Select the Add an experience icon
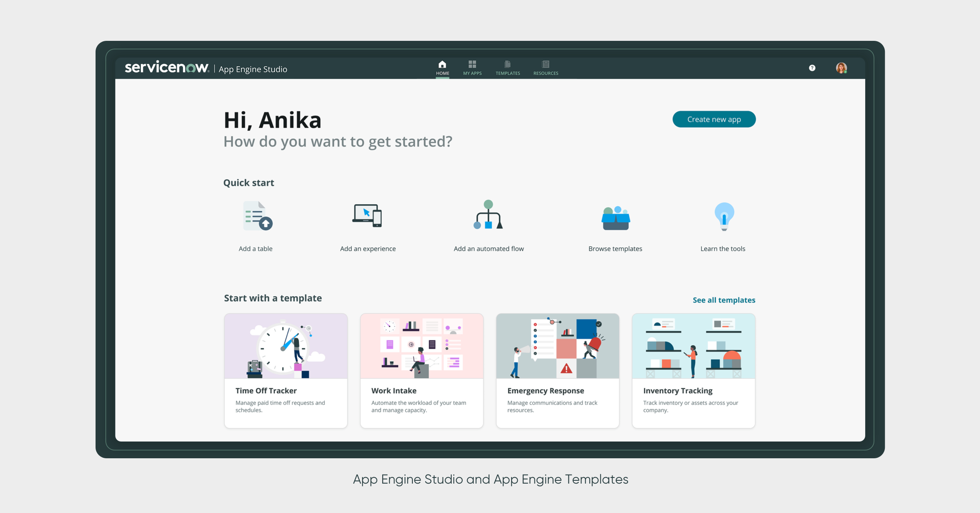The image size is (980, 513). pyautogui.click(x=367, y=216)
